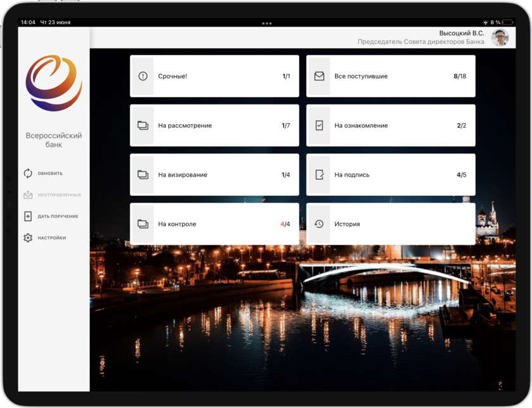Click the pen document icon for На подпись

319,175
